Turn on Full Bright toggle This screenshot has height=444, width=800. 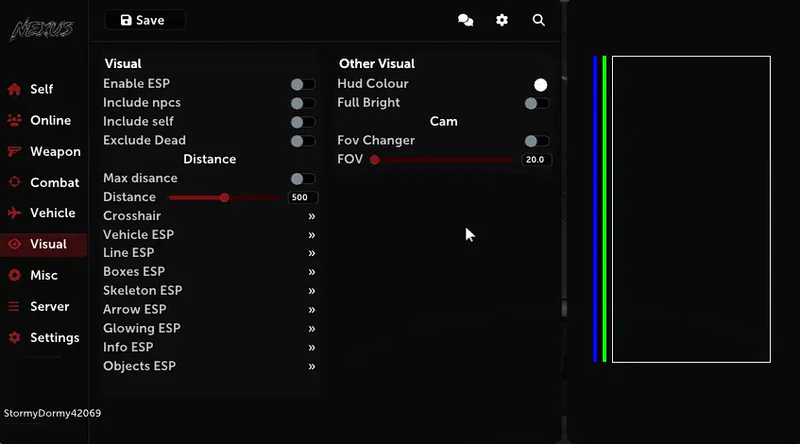tap(537, 103)
